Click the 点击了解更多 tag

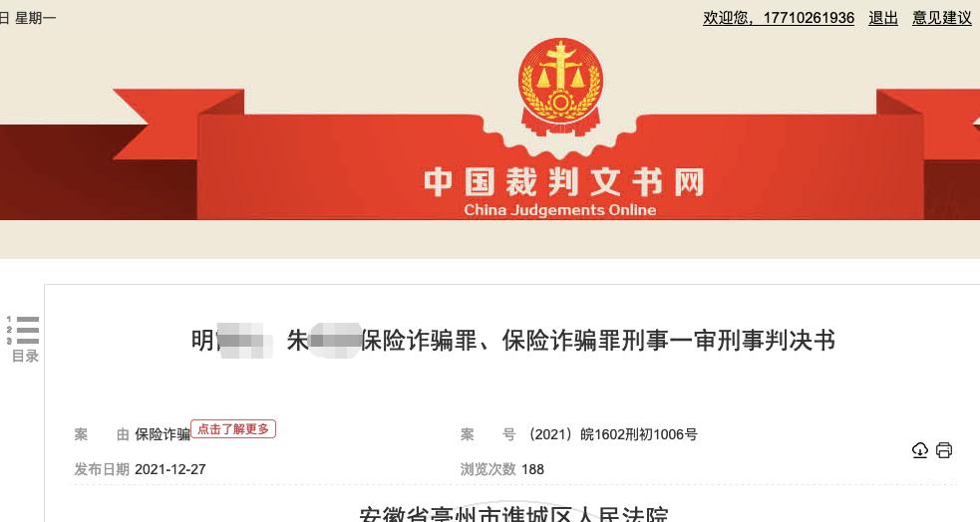click(x=233, y=429)
